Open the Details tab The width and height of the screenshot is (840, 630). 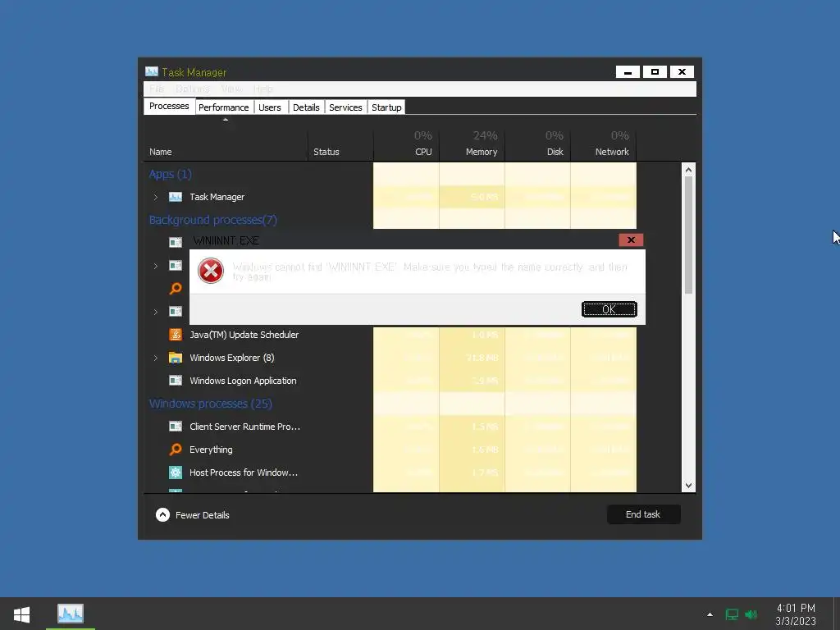(306, 107)
